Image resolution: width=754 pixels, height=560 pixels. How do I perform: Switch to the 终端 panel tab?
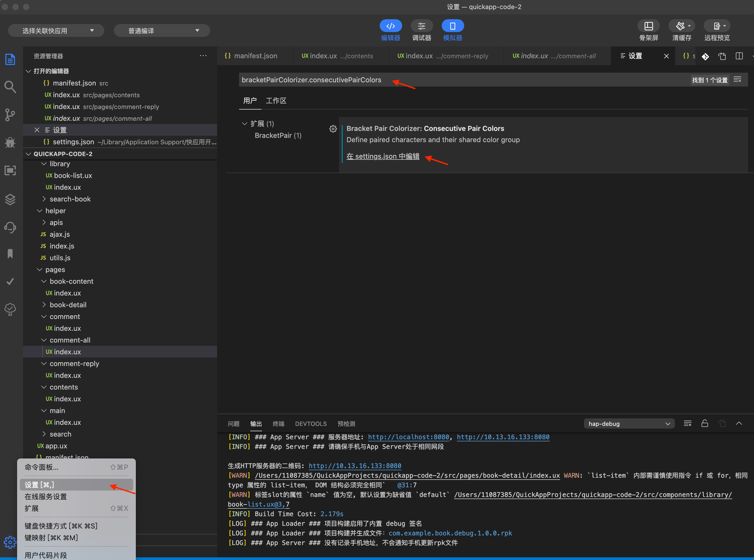tap(278, 424)
